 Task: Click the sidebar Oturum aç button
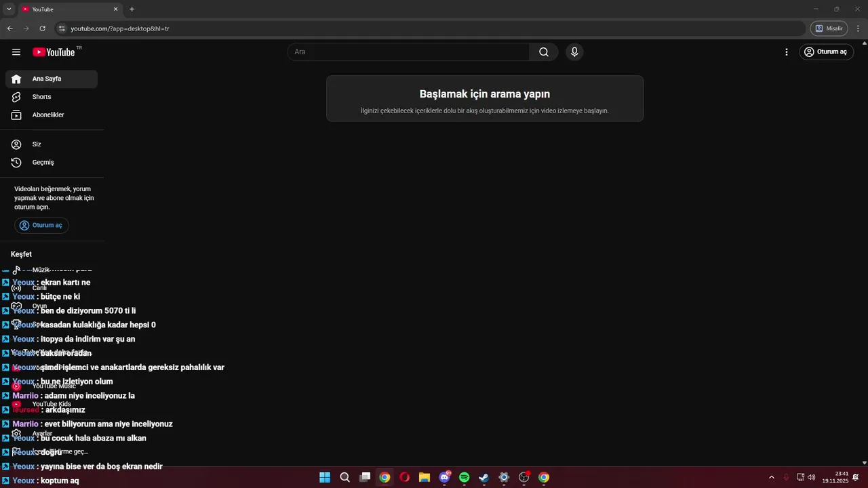(41, 225)
